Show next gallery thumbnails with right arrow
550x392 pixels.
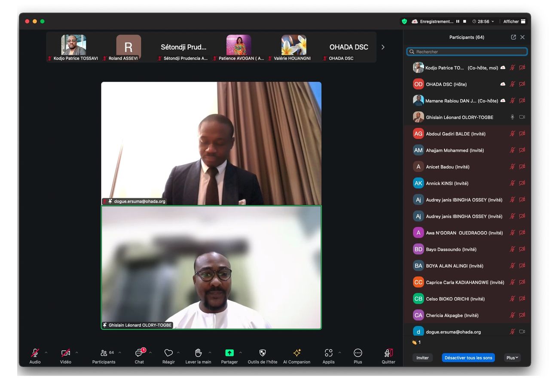pyautogui.click(x=383, y=47)
